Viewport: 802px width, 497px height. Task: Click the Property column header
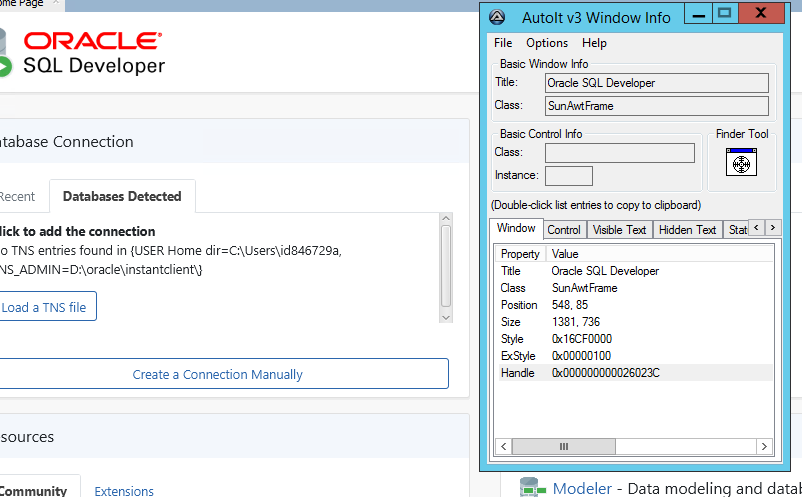coord(520,254)
